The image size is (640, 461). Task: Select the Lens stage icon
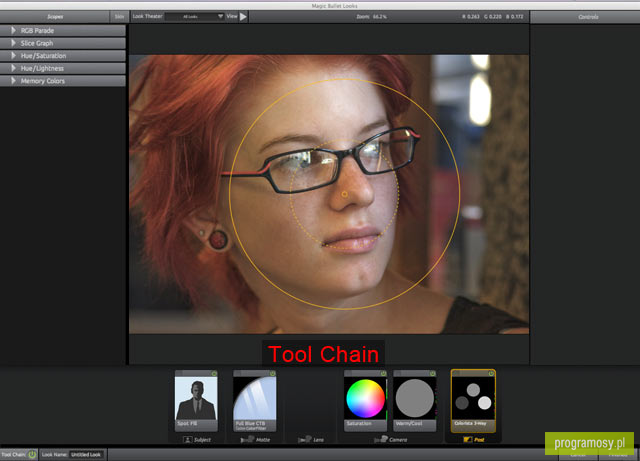tap(304, 440)
